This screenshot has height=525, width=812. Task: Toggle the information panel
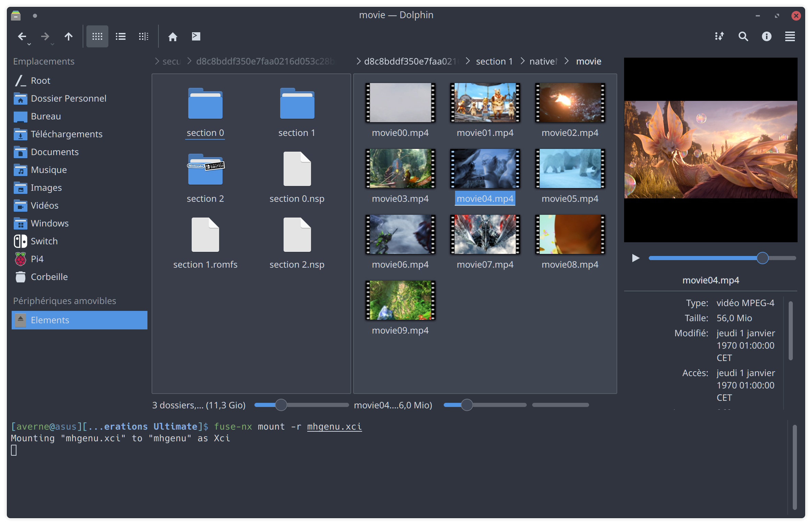(766, 36)
